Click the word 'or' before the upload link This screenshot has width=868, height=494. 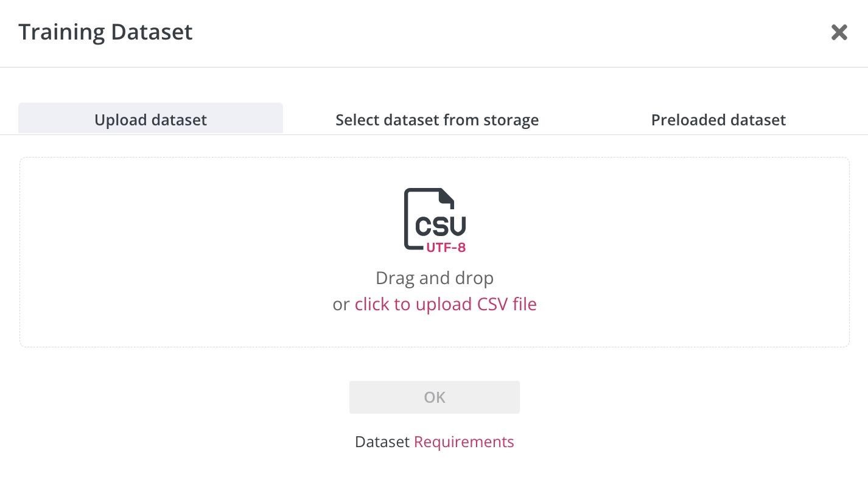pos(340,304)
